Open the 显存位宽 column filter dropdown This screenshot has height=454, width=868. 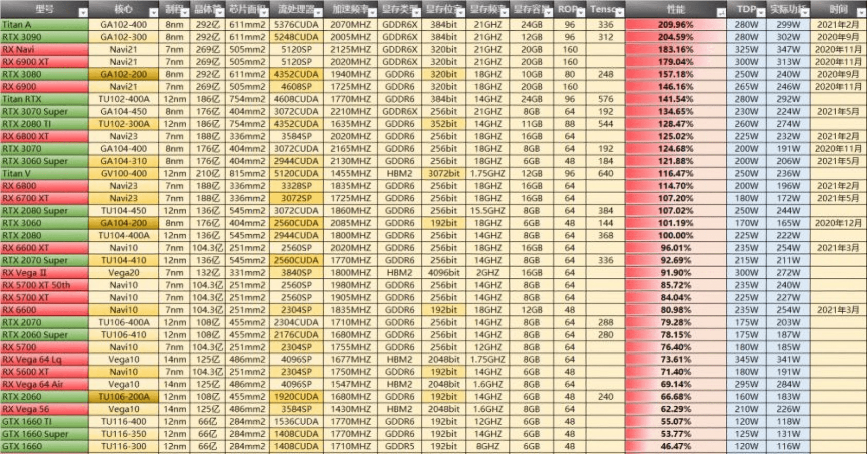(x=460, y=12)
